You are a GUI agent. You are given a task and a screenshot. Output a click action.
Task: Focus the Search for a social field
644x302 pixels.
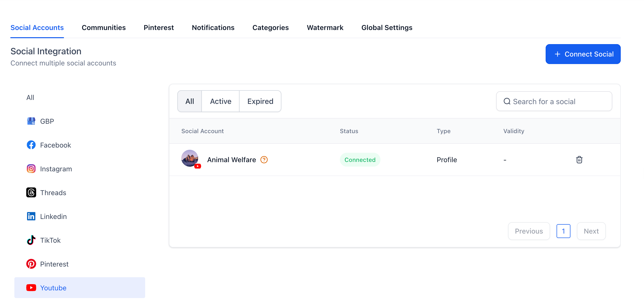pyautogui.click(x=558, y=101)
